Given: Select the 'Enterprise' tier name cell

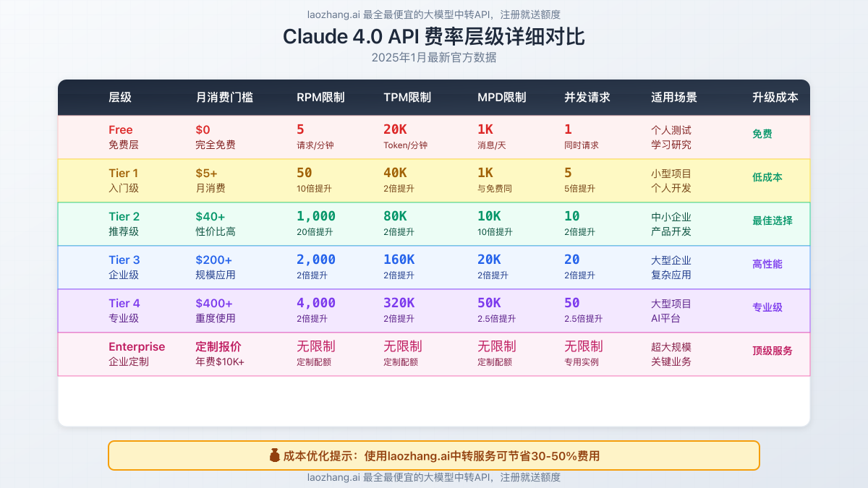Looking at the screenshot, I should tap(137, 346).
